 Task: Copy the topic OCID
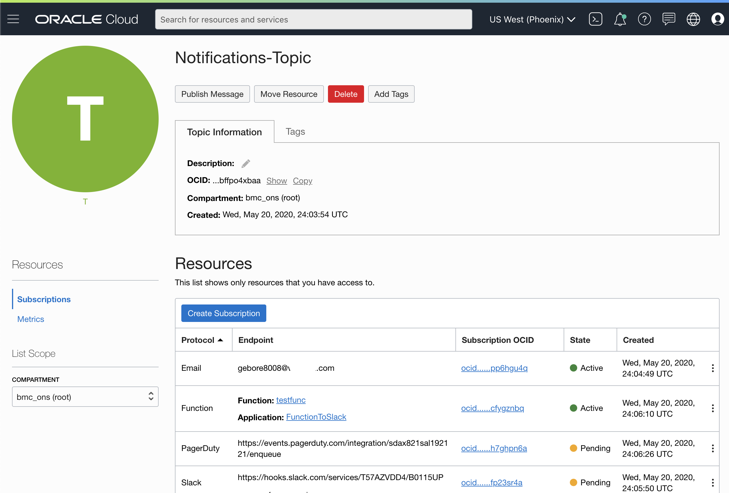(x=303, y=180)
